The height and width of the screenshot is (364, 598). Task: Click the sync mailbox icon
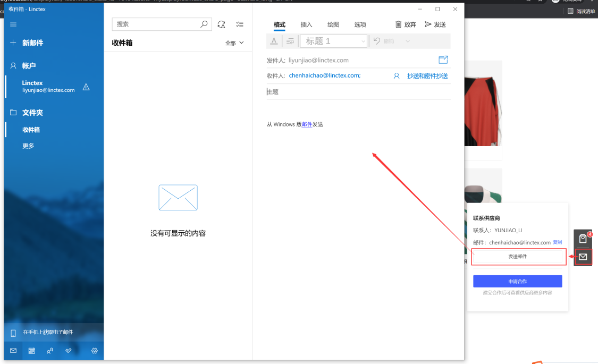222,24
